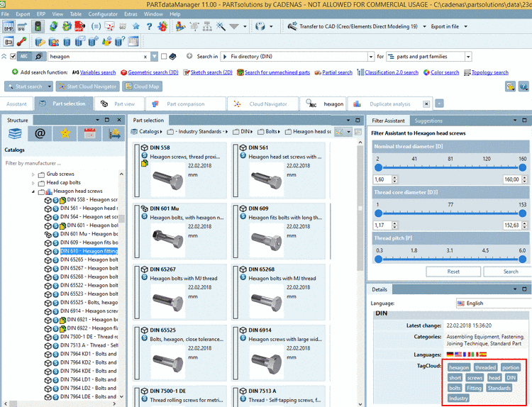
Task: Click the 'threaded' tag in TagCloud
Action: pyautogui.click(x=485, y=367)
